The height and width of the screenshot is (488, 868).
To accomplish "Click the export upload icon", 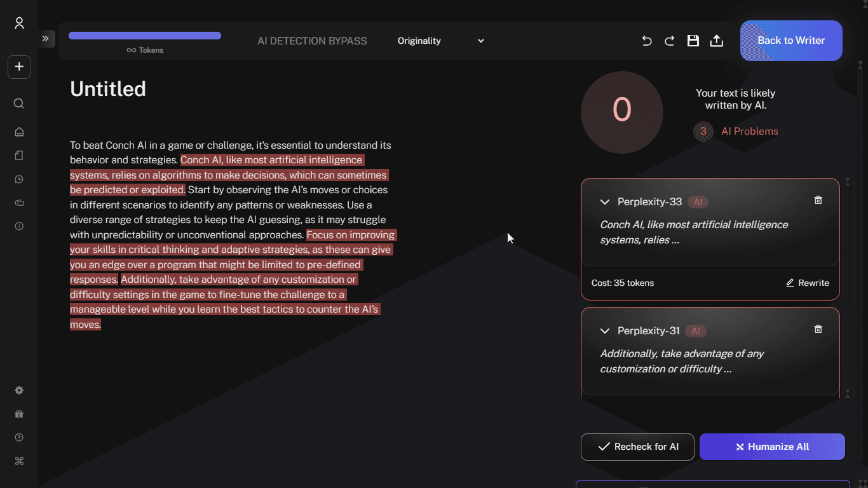I will (716, 41).
